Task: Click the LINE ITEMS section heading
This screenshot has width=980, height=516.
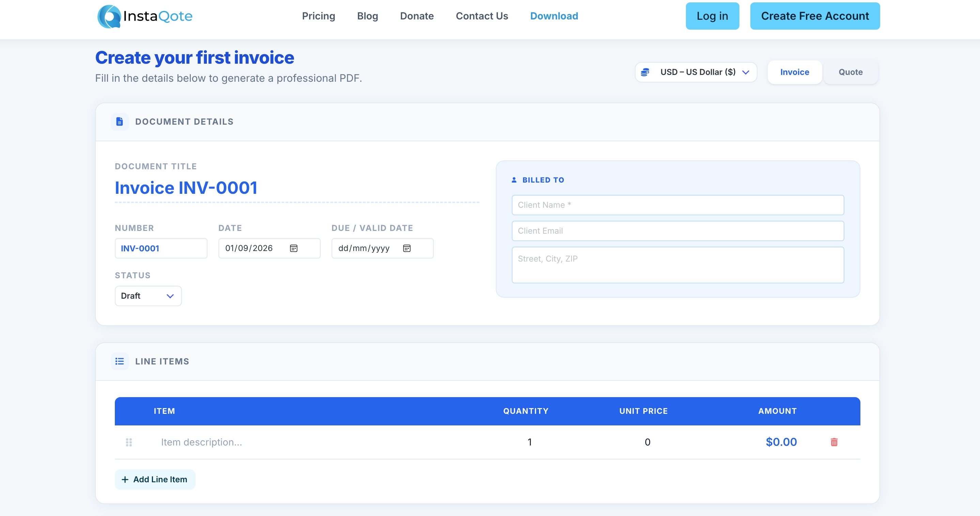Action: (x=162, y=361)
